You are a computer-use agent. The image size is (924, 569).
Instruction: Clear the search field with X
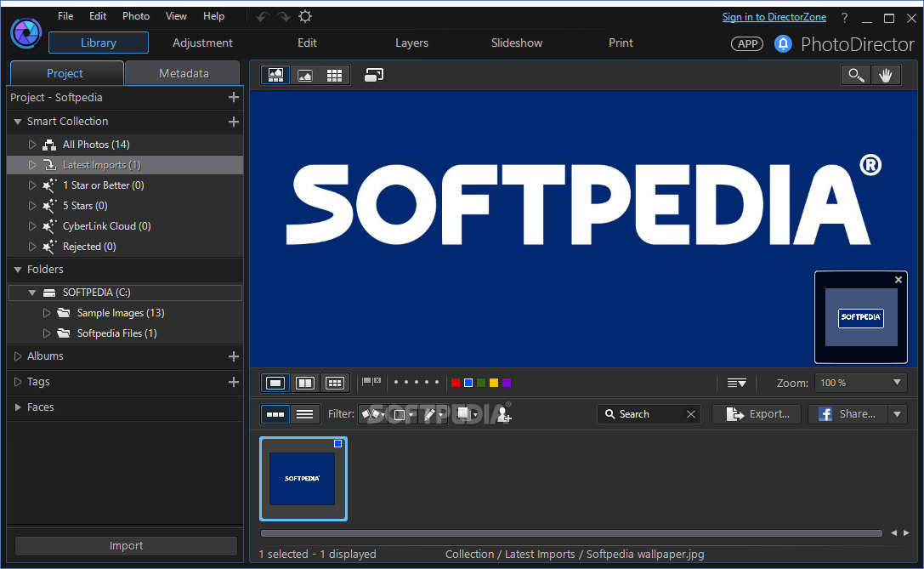pos(690,414)
